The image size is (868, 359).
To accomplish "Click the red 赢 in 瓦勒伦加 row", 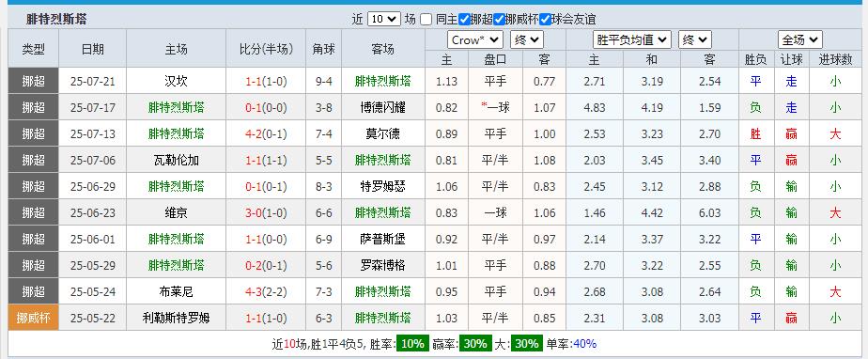I will click(792, 160).
